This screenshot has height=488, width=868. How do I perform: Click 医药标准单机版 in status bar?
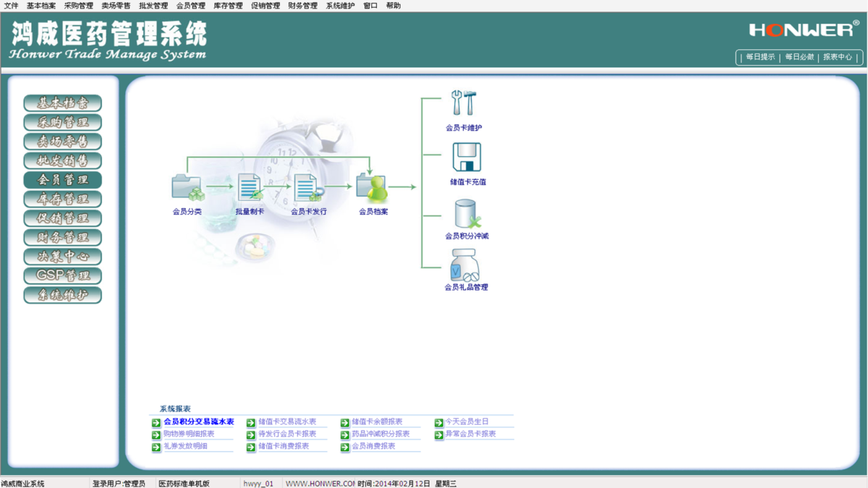point(184,484)
